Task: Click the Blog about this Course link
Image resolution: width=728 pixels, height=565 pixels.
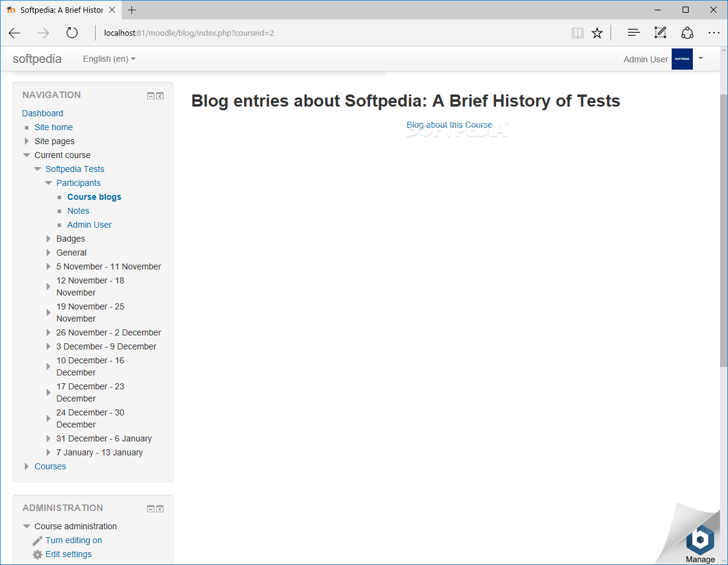Action: point(449,125)
